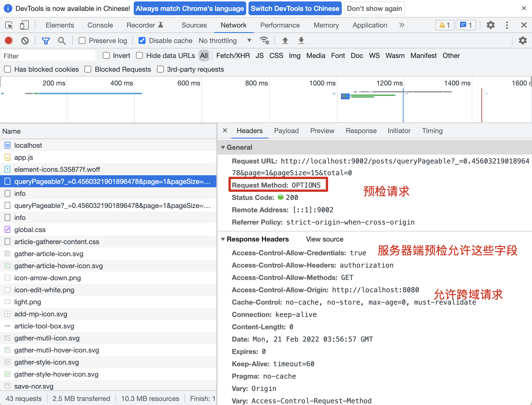Uncheck Disable cache checkbox
532x405 pixels.
click(x=142, y=41)
